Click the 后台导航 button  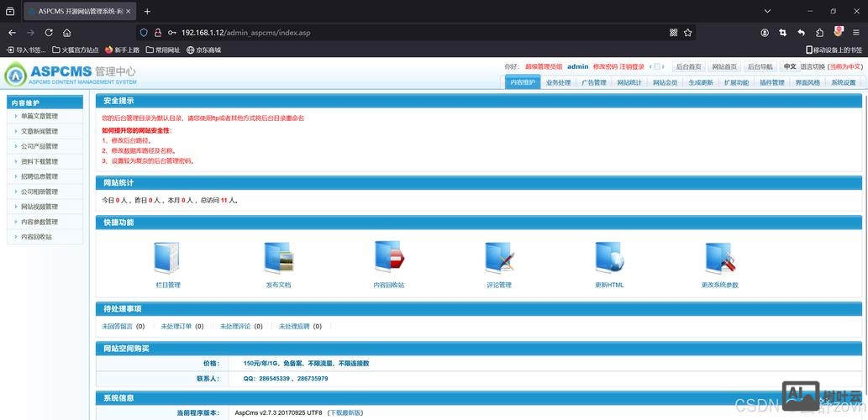[x=760, y=66]
